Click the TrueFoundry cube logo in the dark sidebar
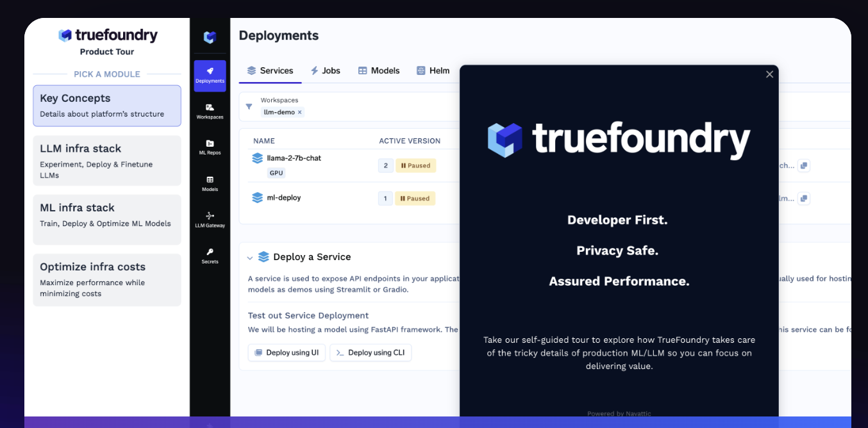Viewport: 868px width, 428px height. 210,37
